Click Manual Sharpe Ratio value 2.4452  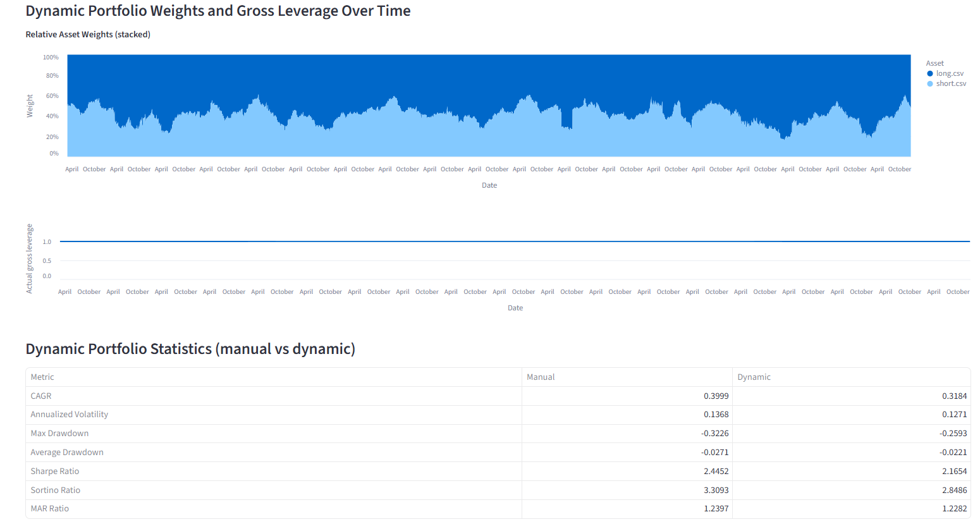tap(716, 471)
